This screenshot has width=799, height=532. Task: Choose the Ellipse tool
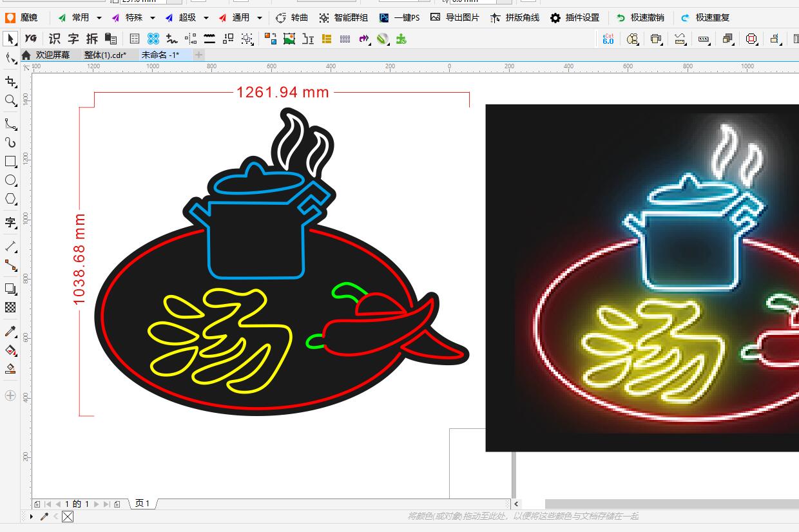[x=10, y=180]
